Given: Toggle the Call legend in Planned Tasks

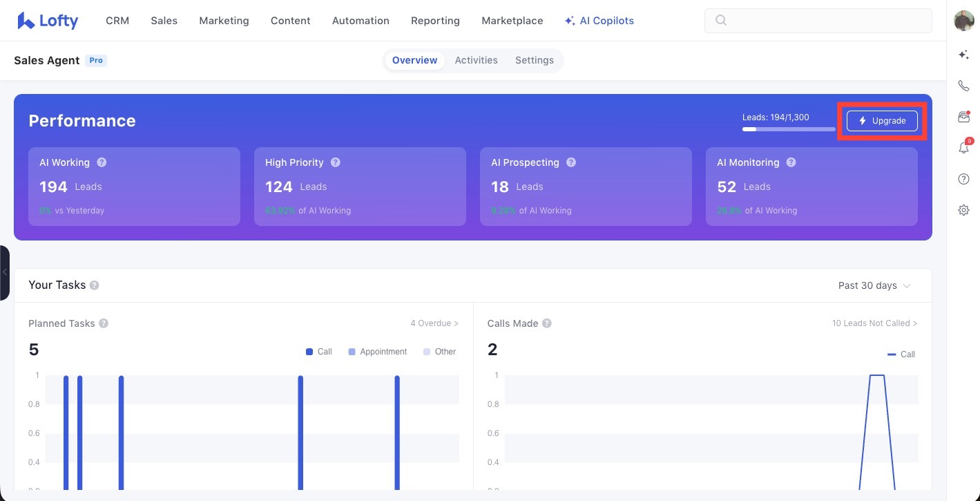Looking at the screenshot, I should (318, 352).
